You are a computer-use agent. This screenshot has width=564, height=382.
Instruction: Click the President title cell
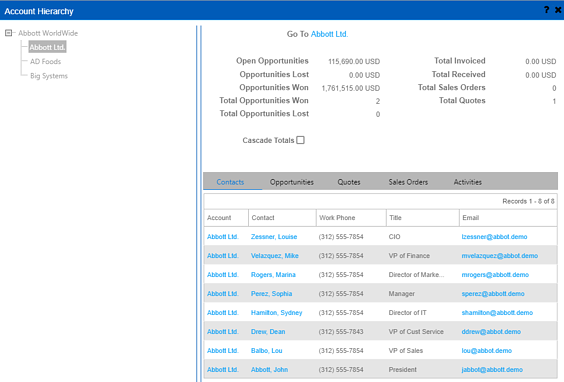[x=402, y=370]
